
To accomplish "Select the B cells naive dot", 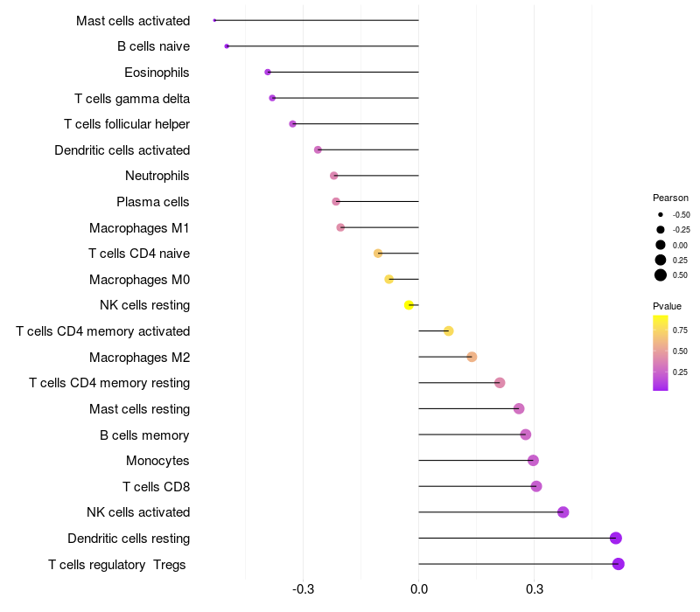I will click(x=227, y=46).
